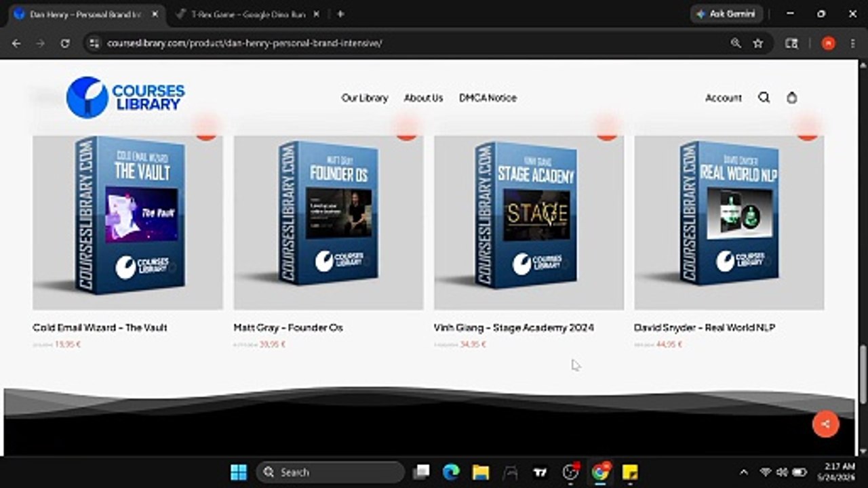This screenshot has width=868, height=488.
Task: Reload the current page
Action: coord(65,43)
